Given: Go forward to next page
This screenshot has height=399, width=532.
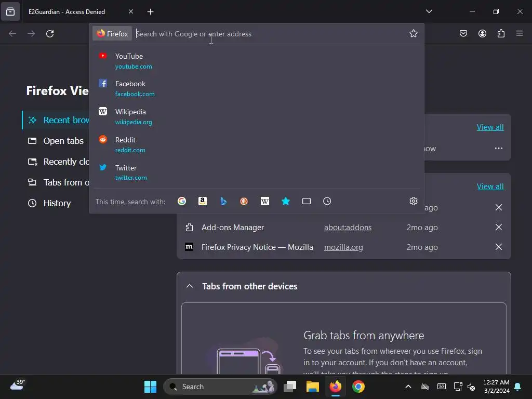Looking at the screenshot, I should coord(31,34).
